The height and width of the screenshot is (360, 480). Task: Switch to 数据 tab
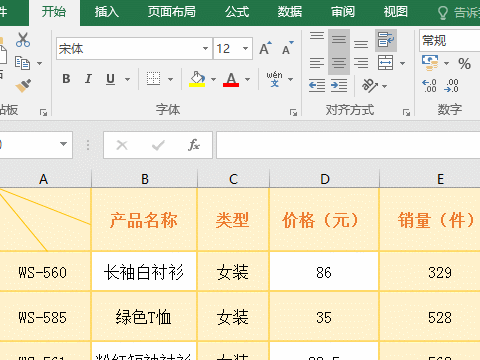[290, 12]
